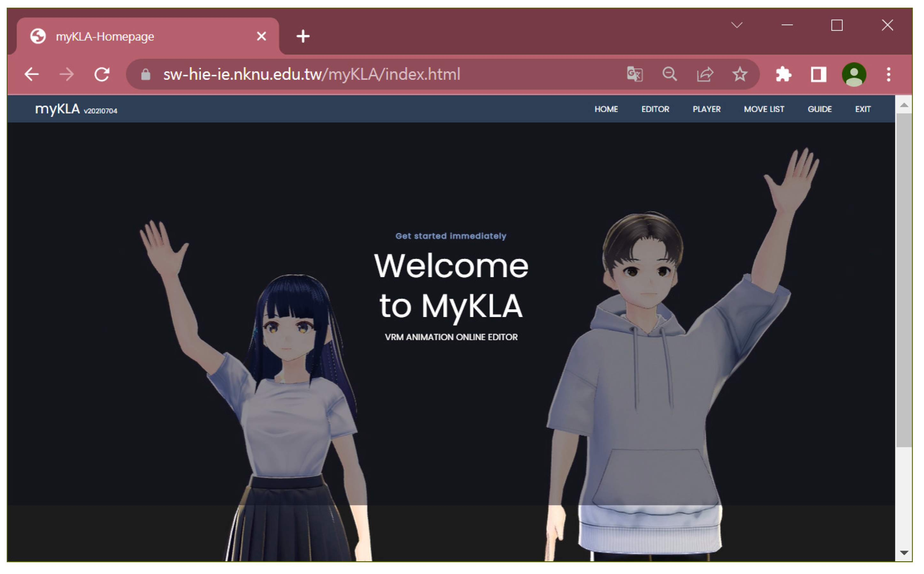Open the GUIDE page
Screen dimensions: 924x574
pos(820,109)
